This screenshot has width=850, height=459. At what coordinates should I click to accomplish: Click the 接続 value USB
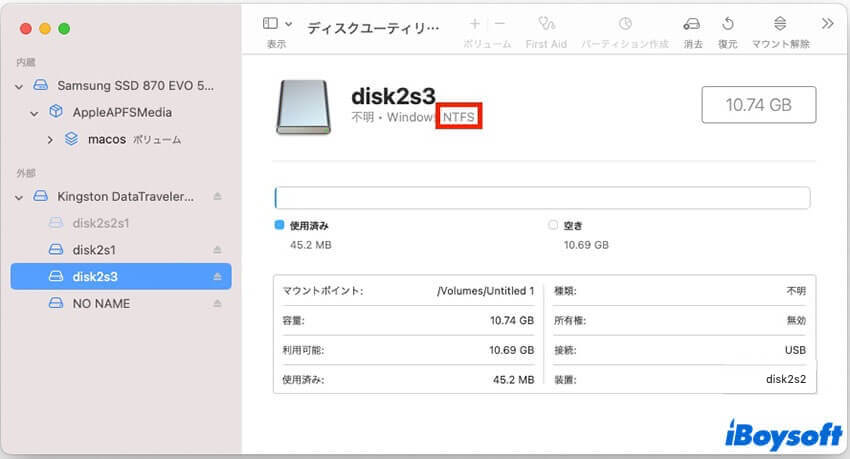pos(795,350)
